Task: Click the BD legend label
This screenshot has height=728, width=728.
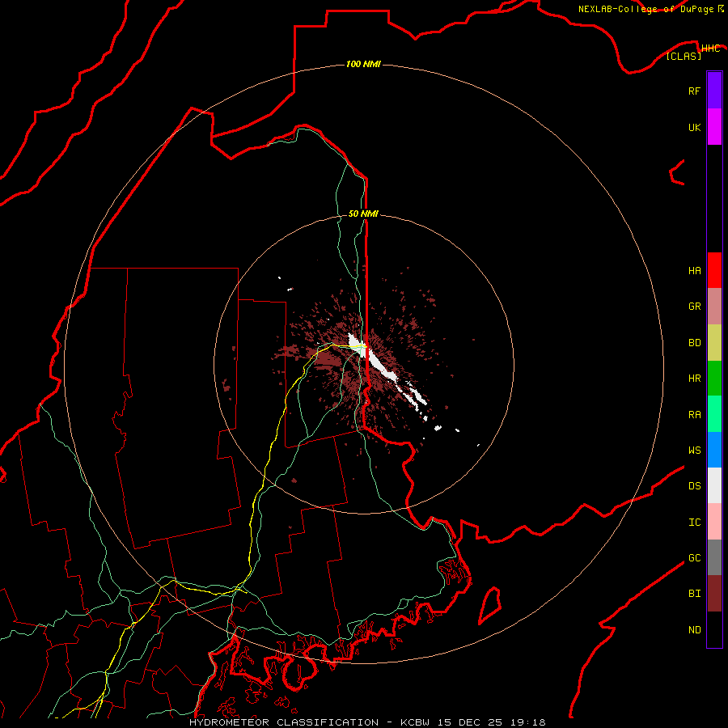Action: click(x=694, y=343)
